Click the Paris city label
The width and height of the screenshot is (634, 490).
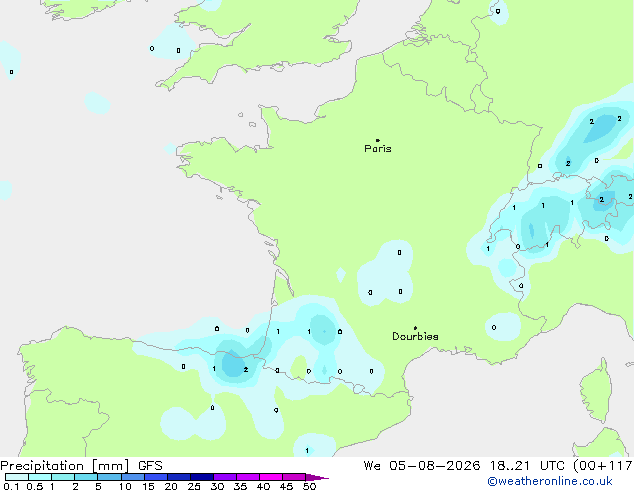point(378,149)
